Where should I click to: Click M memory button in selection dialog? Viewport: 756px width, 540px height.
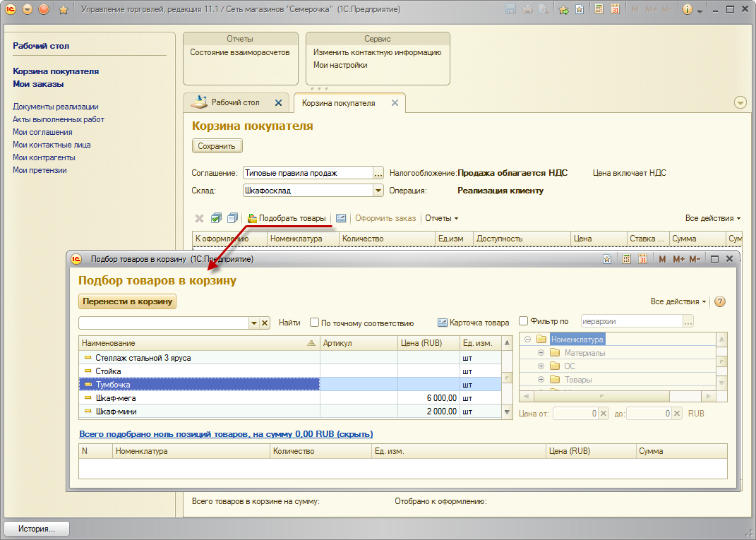click(x=662, y=259)
